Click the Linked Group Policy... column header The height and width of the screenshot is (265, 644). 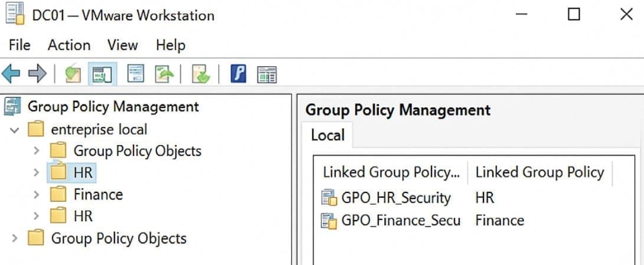pos(391,172)
